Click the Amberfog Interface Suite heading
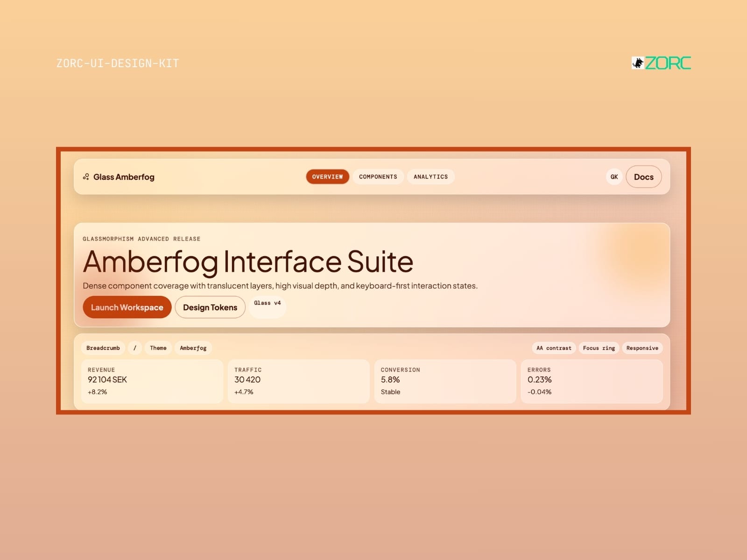This screenshot has height=560, width=747. coord(248,262)
